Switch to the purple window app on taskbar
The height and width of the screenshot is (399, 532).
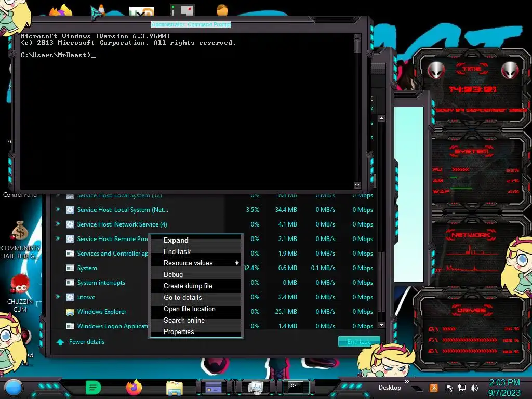214,388
